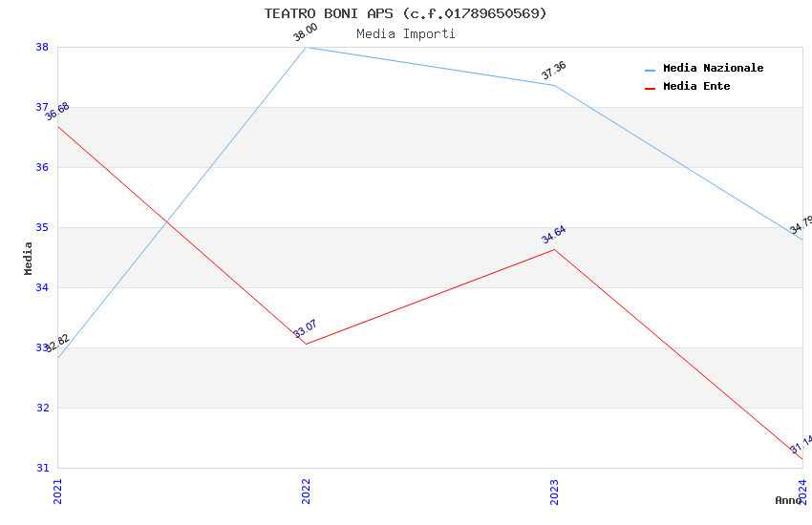Click the blue Media Nazionale legend swatch
Image resolution: width=812 pixels, height=525 pixels.
click(x=651, y=70)
